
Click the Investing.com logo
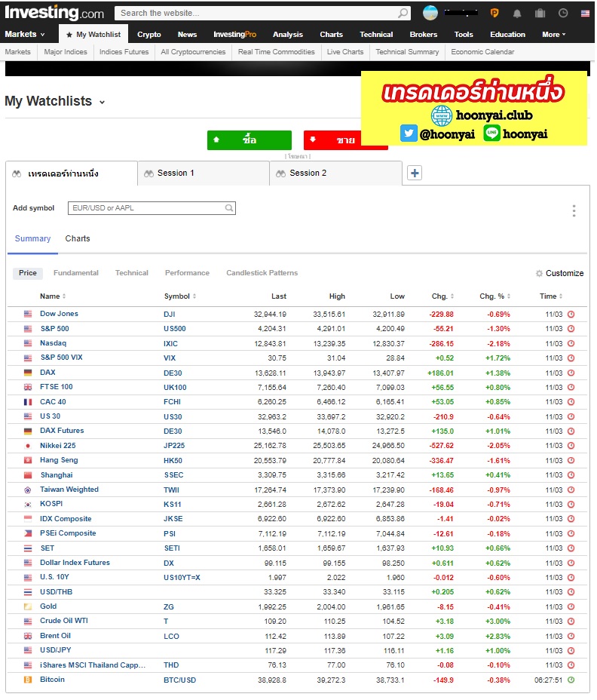(54, 13)
